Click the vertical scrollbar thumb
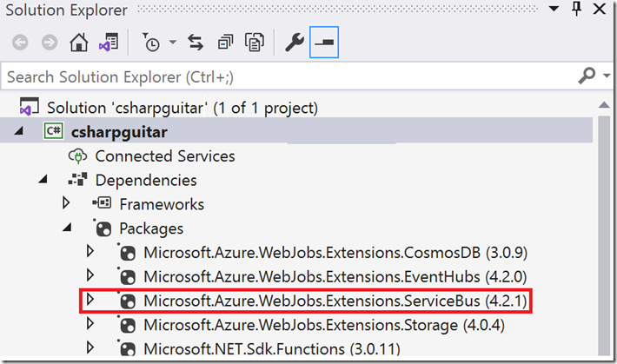The image size is (617, 364). click(604, 235)
